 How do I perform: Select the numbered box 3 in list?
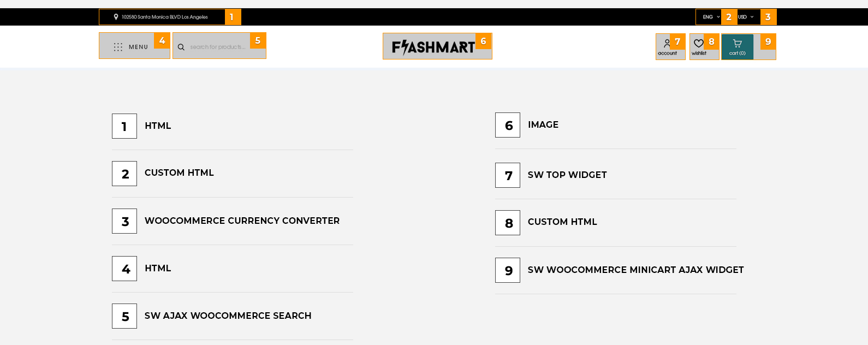[124, 221]
